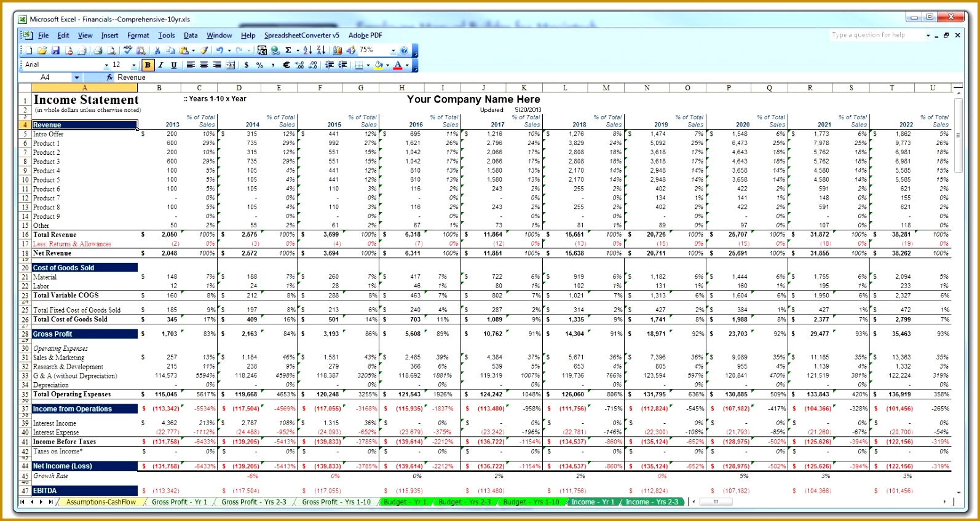Select column header H

point(401,88)
